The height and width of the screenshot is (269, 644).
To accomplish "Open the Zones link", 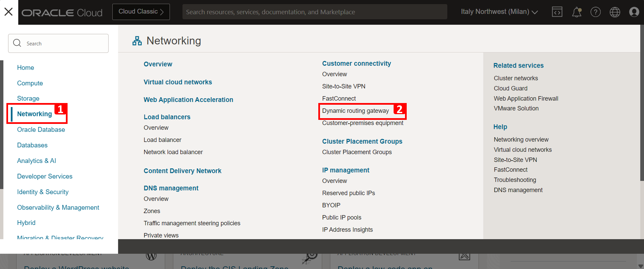I will coord(152,211).
